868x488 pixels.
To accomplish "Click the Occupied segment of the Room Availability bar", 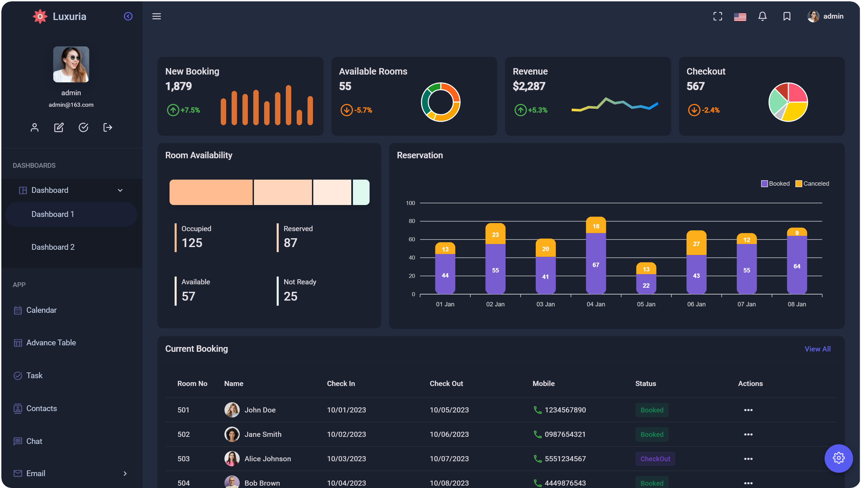I will click(x=211, y=192).
